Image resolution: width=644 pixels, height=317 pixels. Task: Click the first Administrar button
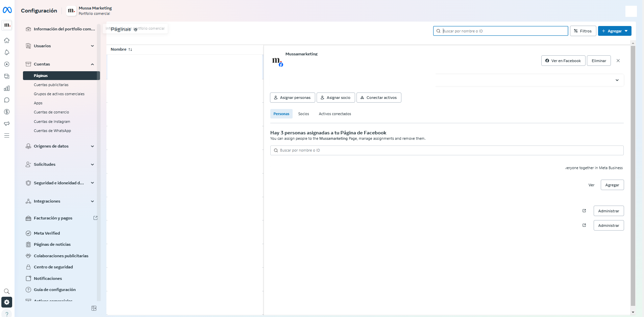(x=609, y=211)
